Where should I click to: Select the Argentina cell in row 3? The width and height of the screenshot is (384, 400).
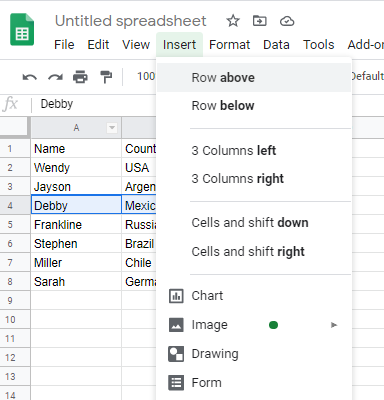point(139,186)
